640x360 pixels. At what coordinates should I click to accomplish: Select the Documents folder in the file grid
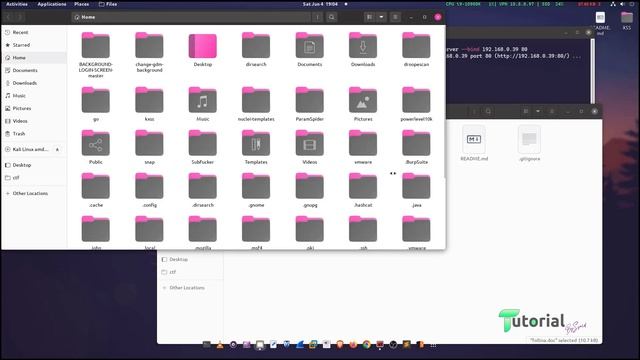pyautogui.click(x=309, y=49)
